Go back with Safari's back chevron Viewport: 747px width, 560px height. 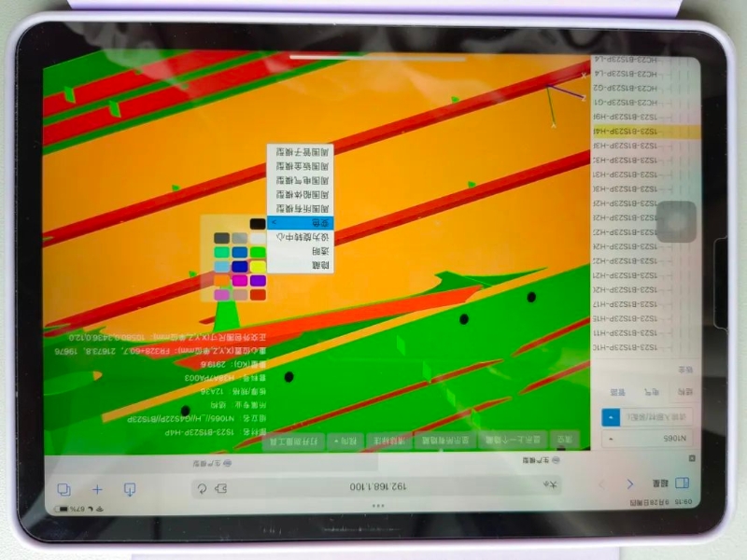pos(630,484)
